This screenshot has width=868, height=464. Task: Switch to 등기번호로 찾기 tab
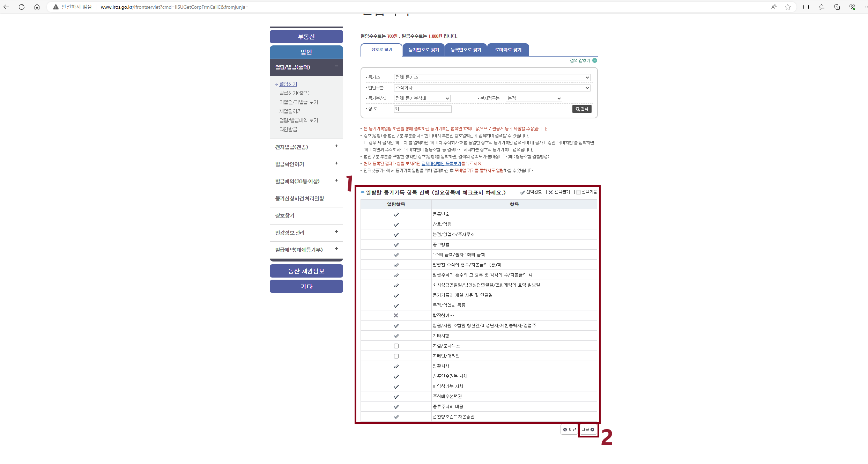tap(423, 50)
